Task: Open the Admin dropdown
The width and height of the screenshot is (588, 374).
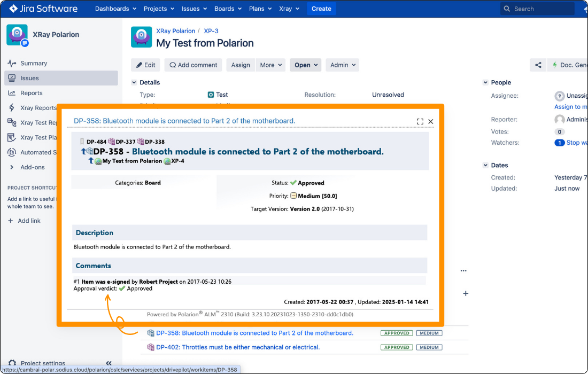Action: pyautogui.click(x=342, y=65)
